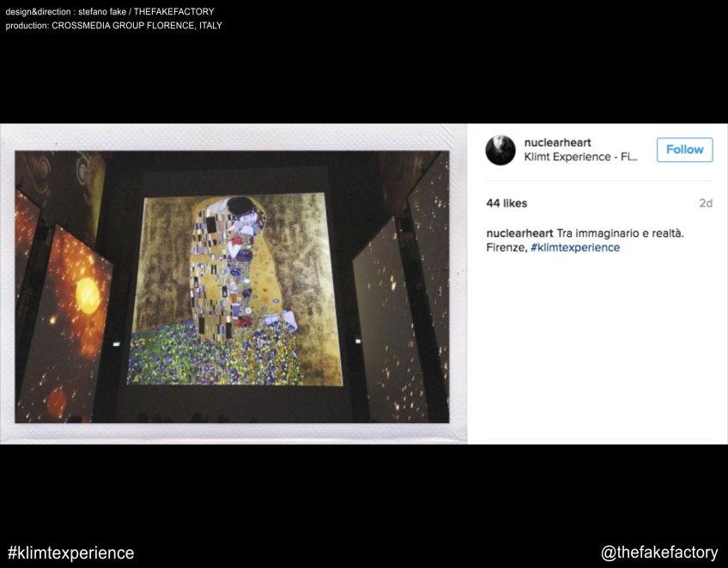
Task: View the 44 likes list
Action: point(507,203)
